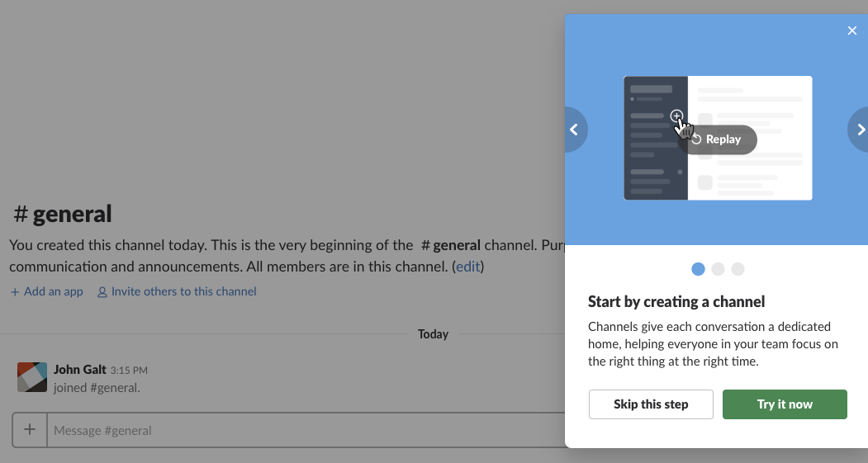Viewport: 868px width, 463px height.
Task: Click the 'Start by creating a channel' heading
Action: [x=676, y=301]
